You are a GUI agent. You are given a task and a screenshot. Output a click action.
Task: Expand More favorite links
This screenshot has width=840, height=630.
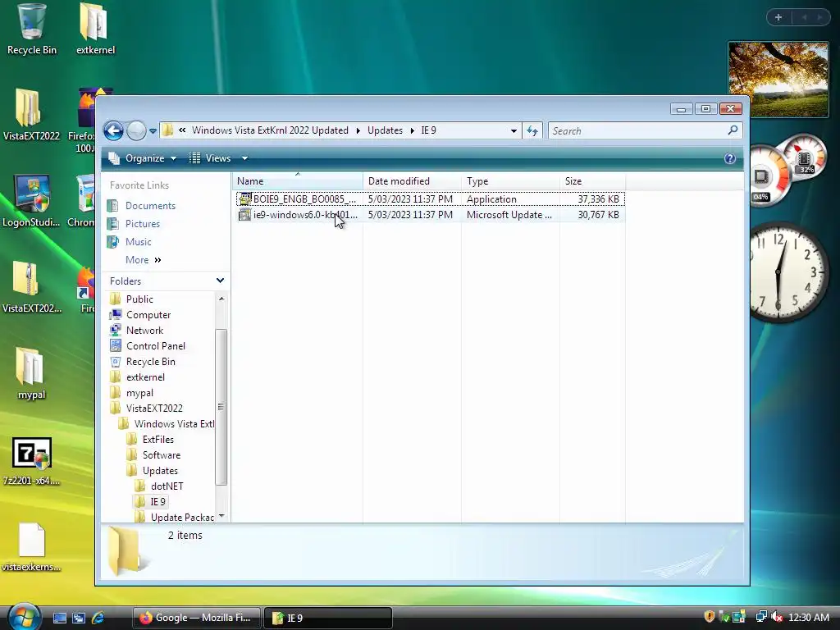143,260
